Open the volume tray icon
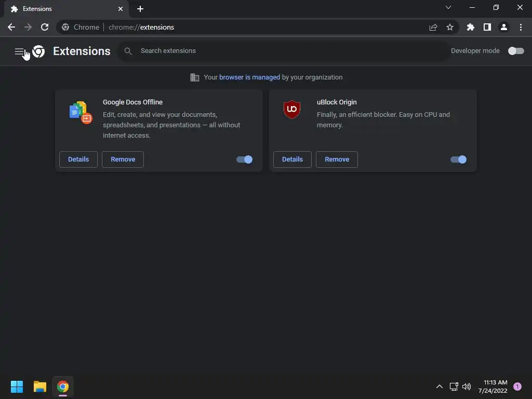The width and height of the screenshot is (532, 399). point(467,387)
